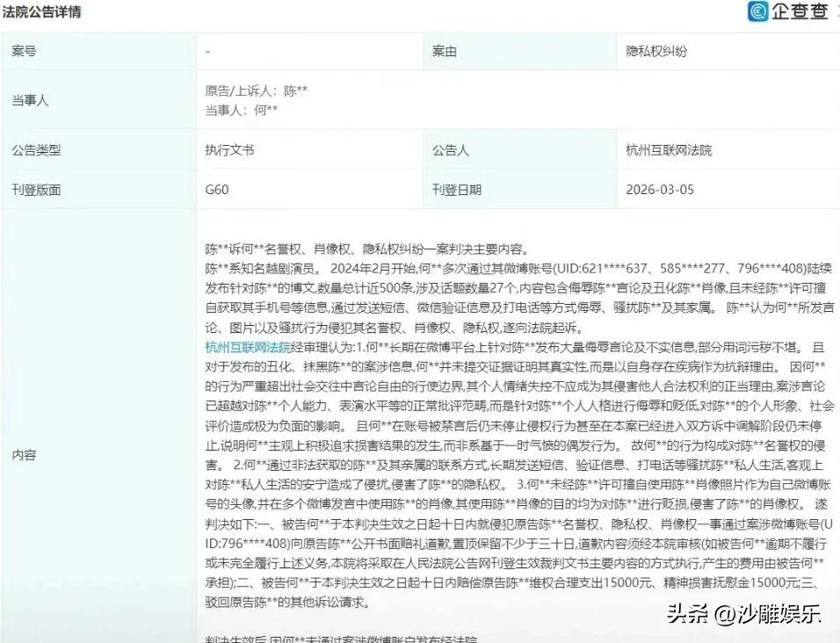840x643 pixels.
Task: Select the first content line about 名誉权、肖像权
Action: tap(367, 249)
